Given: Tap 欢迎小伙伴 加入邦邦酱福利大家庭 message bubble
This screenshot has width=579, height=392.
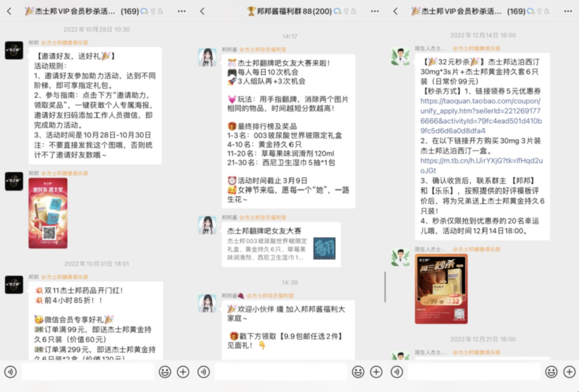Looking at the screenshot, I should pyautogui.click(x=288, y=330).
